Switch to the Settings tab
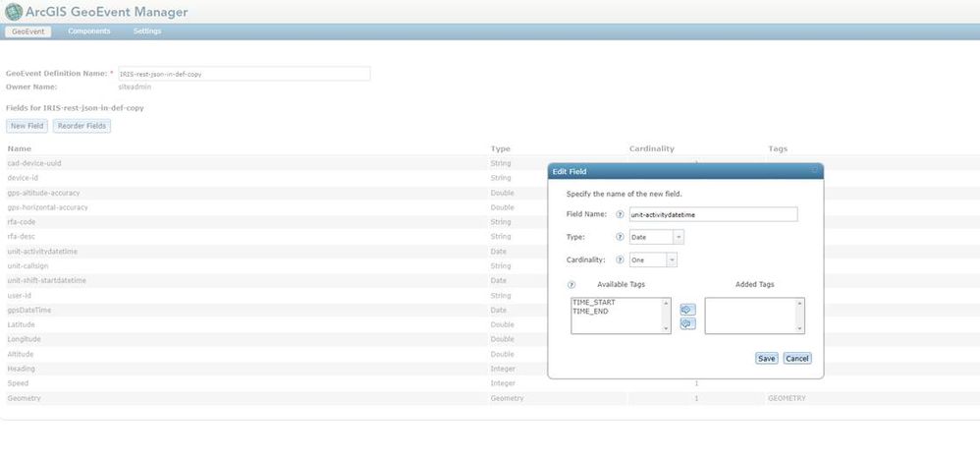 pos(147,31)
